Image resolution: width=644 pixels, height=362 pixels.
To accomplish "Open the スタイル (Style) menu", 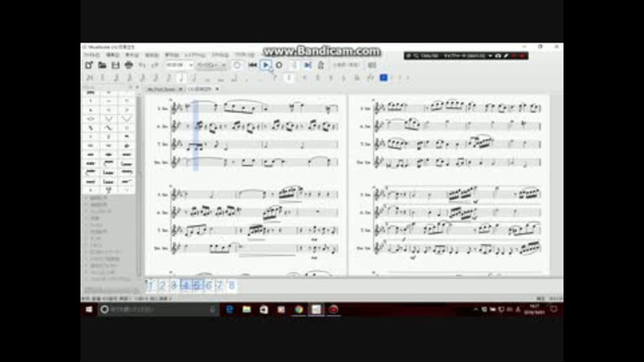I will (x=220, y=55).
